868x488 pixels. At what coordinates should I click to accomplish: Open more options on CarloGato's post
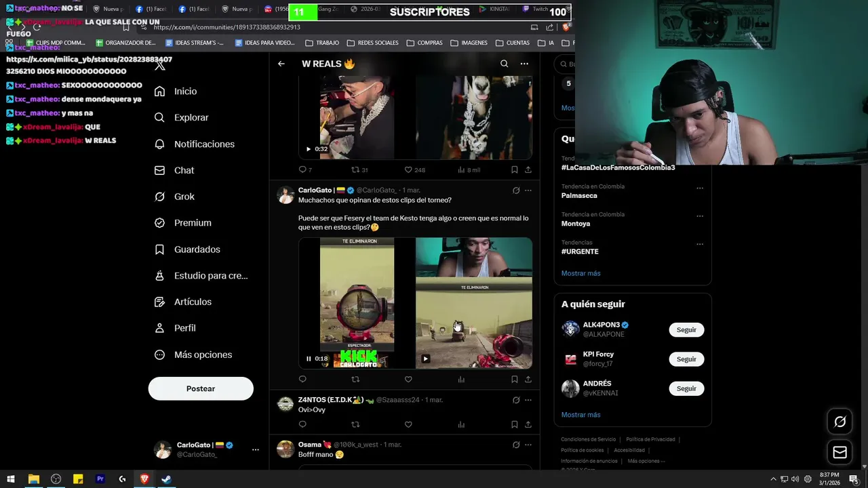(528, 190)
